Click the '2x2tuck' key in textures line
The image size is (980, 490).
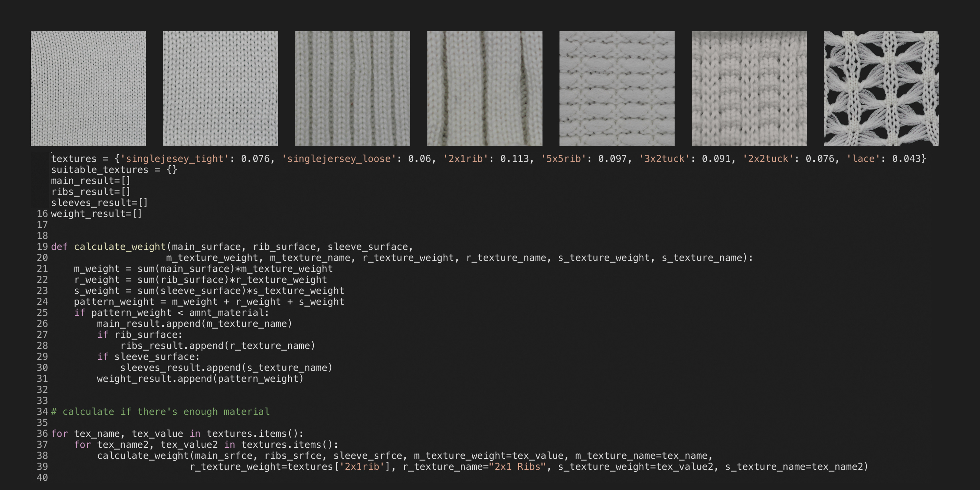pos(769,159)
